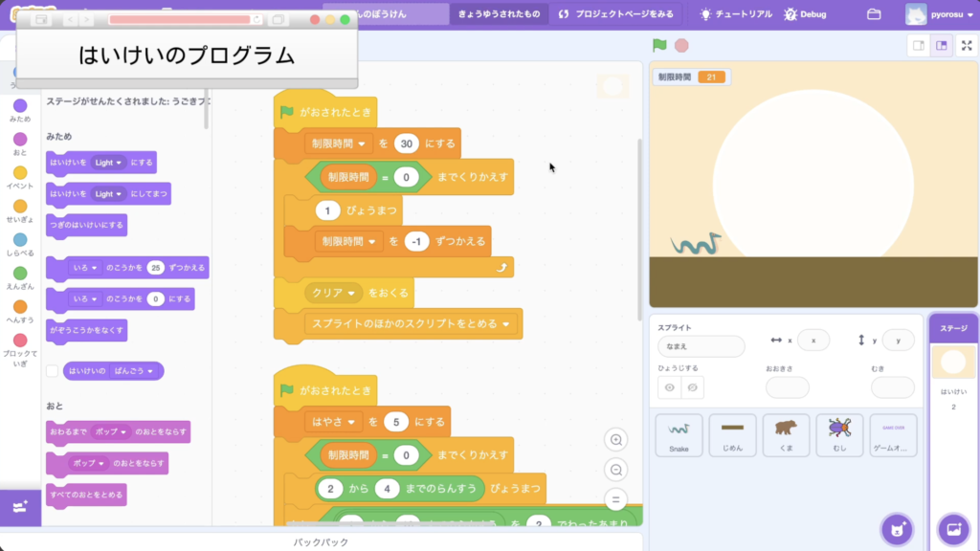The width and height of the screenshot is (980, 551).
Task: Click the green flag to run project
Action: click(x=659, y=45)
